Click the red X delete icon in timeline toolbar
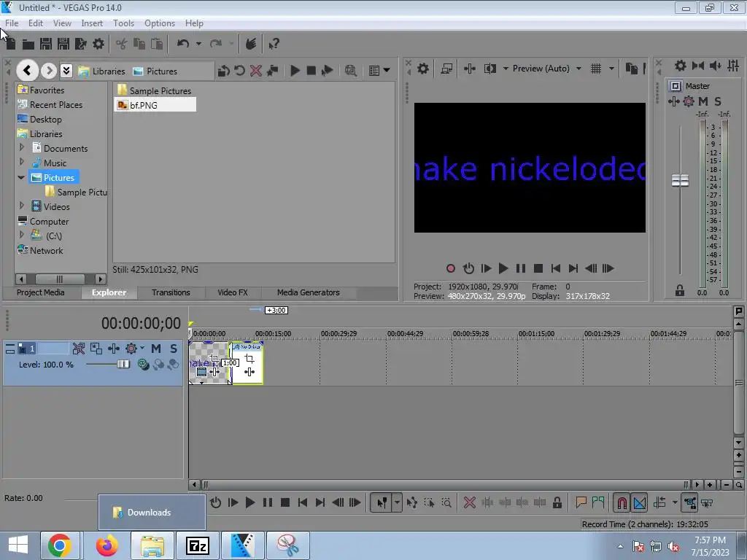Image resolution: width=747 pixels, height=560 pixels. click(x=470, y=502)
